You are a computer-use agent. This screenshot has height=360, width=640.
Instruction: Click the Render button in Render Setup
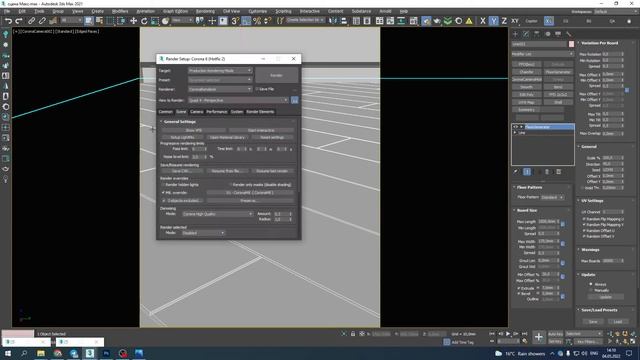pyautogui.click(x=276, y=76)
